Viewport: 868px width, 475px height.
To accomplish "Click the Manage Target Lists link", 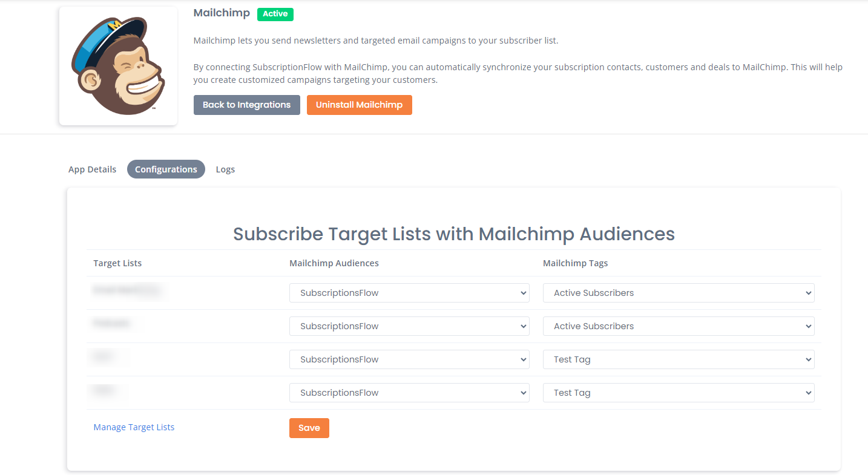I will point(134,427).
